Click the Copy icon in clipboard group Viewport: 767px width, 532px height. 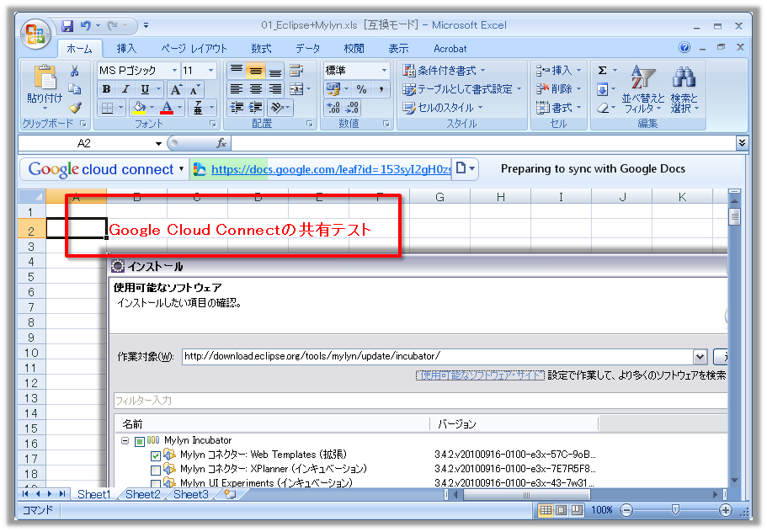tap(74, 89)
